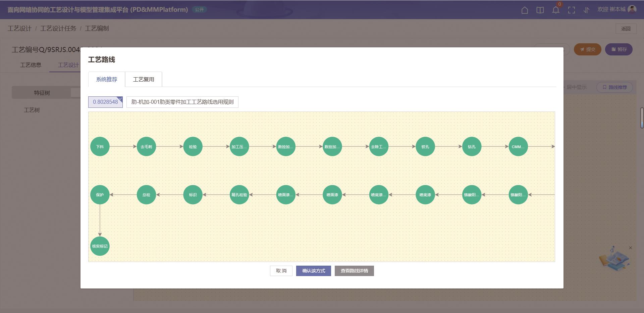644x313 pixels.
Task: Switch to the 工艺复用 tab
Action: [143, 79]
